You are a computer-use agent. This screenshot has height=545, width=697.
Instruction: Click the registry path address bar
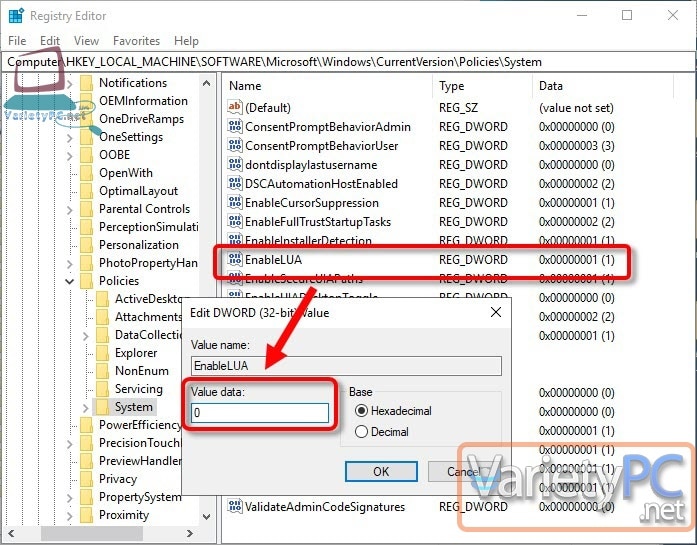coord(348,62)
